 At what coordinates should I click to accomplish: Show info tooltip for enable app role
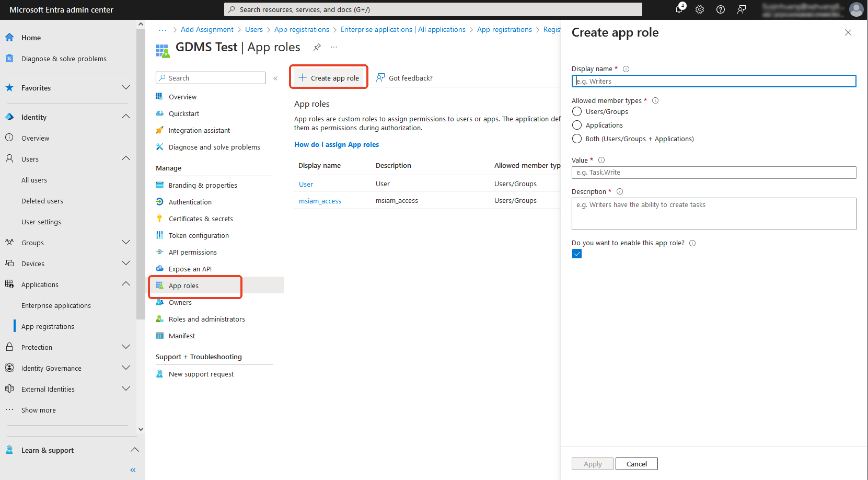click(692, 243)
